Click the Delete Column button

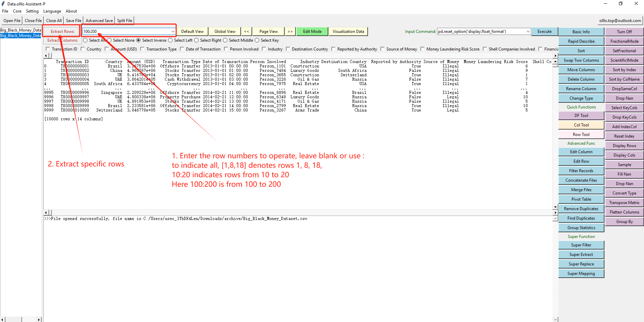pyautogui.click(x=581, y=79)
